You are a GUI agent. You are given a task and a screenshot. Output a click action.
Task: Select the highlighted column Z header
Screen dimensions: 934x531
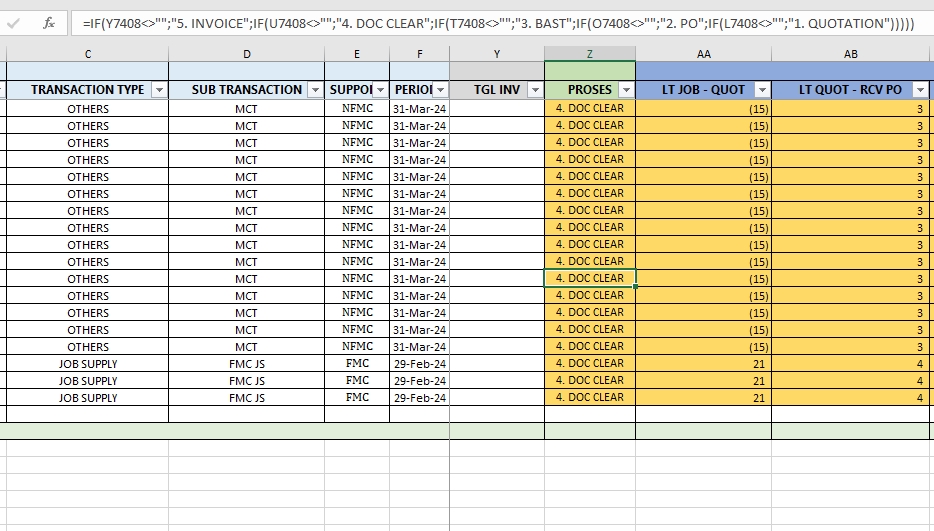click(x=590, y=54)
